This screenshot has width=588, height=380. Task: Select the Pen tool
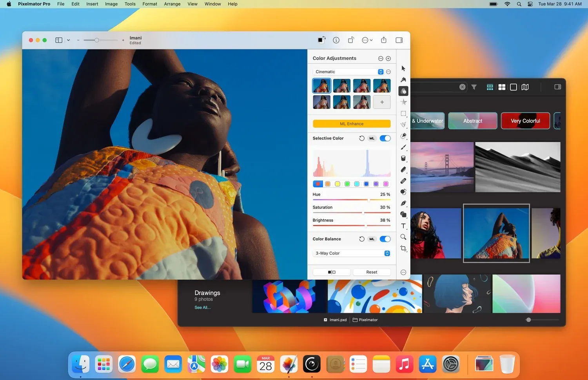tap(403, 203)
